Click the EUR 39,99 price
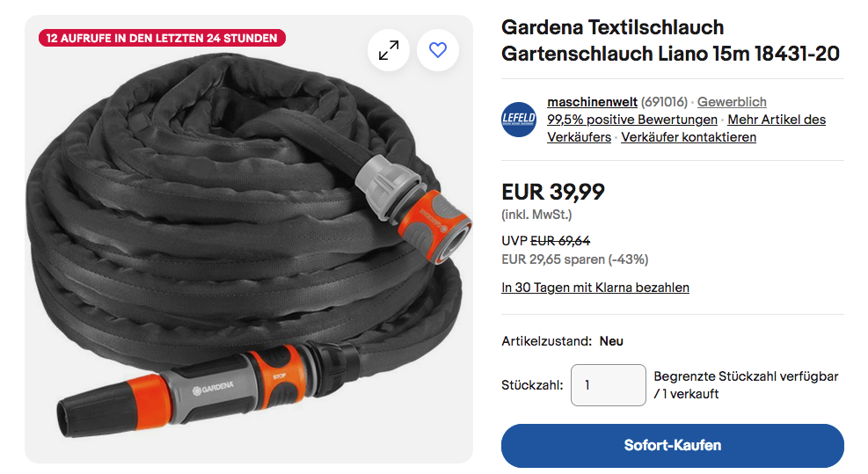This screenshot has width=868, height=474. (552, 192)
